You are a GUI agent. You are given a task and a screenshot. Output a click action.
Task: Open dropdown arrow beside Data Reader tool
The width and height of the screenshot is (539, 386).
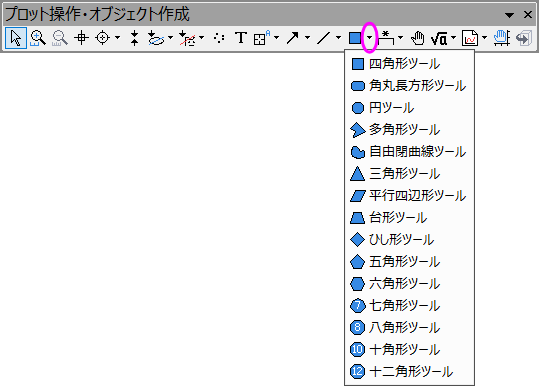[x=118, y=38]
